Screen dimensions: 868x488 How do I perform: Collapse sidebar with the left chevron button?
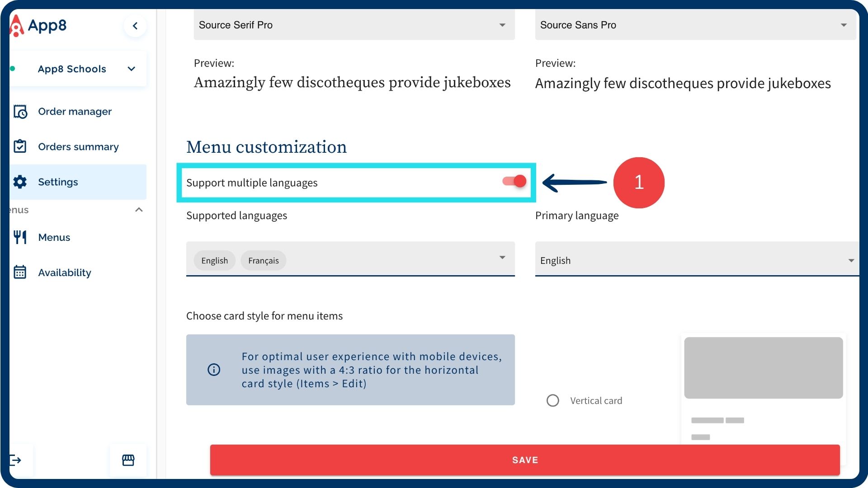[x=135, y=26]
